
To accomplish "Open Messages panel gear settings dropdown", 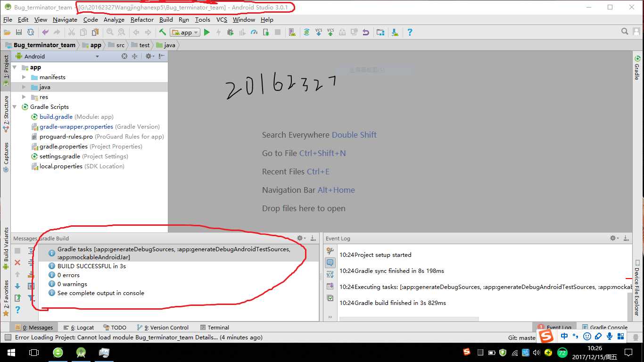I will point(301,238).
